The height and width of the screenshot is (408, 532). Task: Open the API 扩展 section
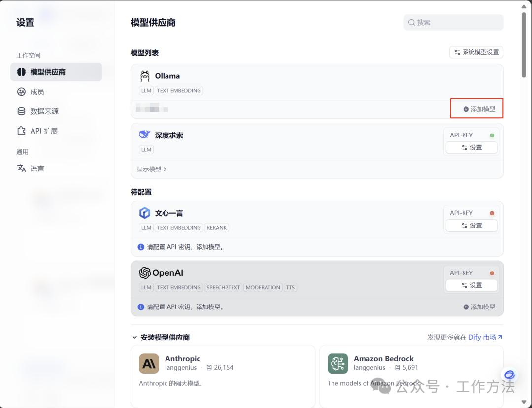pyautogui.click(x=37, y=131)
